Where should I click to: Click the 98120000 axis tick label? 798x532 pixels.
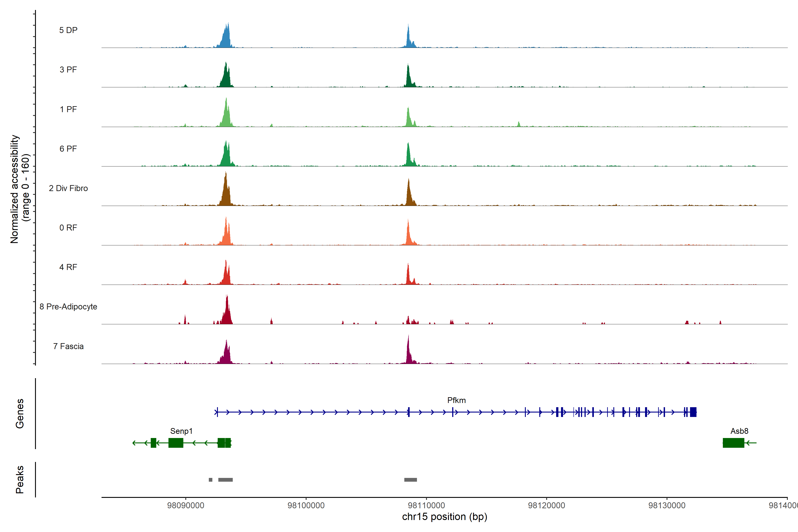(x=547, y=505)
